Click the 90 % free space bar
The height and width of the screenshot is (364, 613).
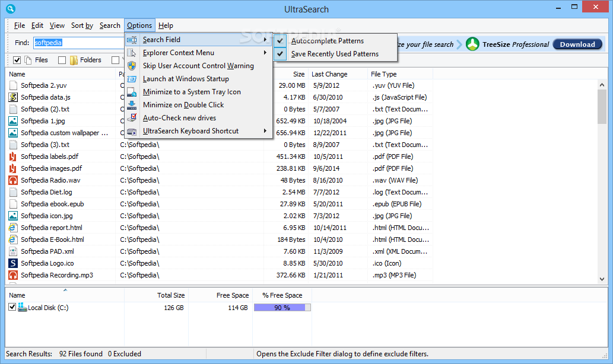point(282,308)
